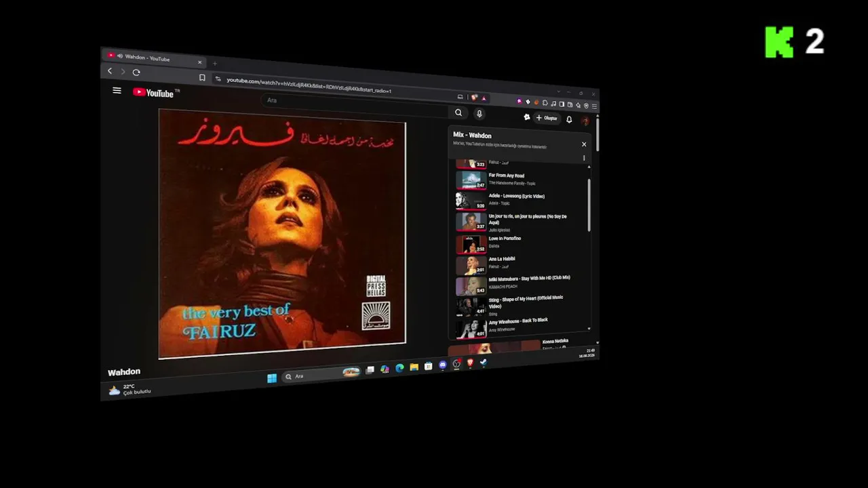This screenshot has height=488, width=868.
Task: Open Steam from the taskbar
Action: click(x=484, y=363)
